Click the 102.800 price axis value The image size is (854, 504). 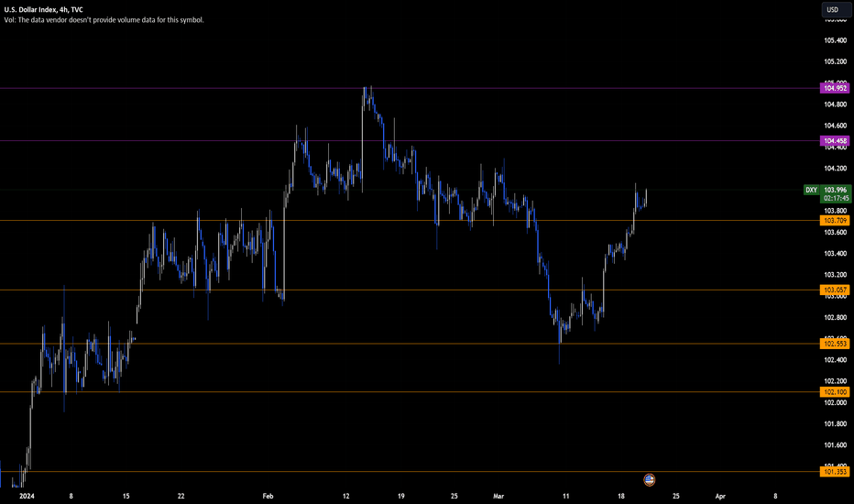(x=836, y=317)
